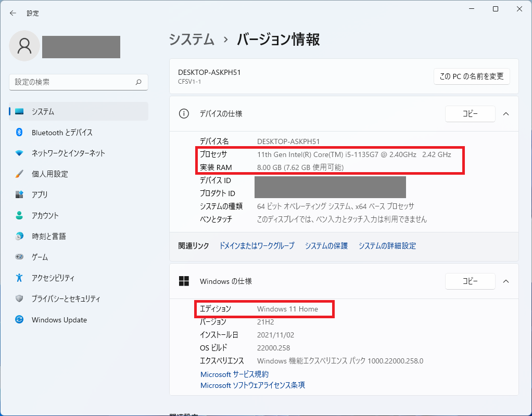Click the 個人用設定 paintbrush icon
Image resolution: width=532 pixels, height=416 pixels.
click(x=19, y=174)
